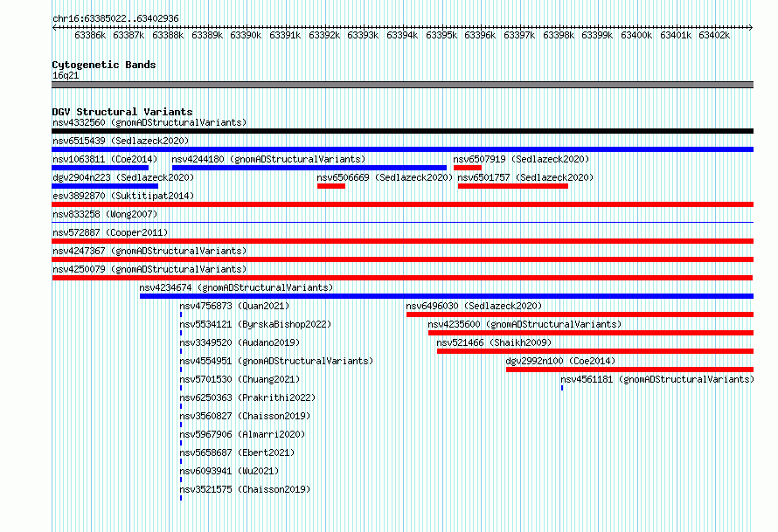Open nsv4235600 gnomADStructuralVariants label

(x=524, y=324)
